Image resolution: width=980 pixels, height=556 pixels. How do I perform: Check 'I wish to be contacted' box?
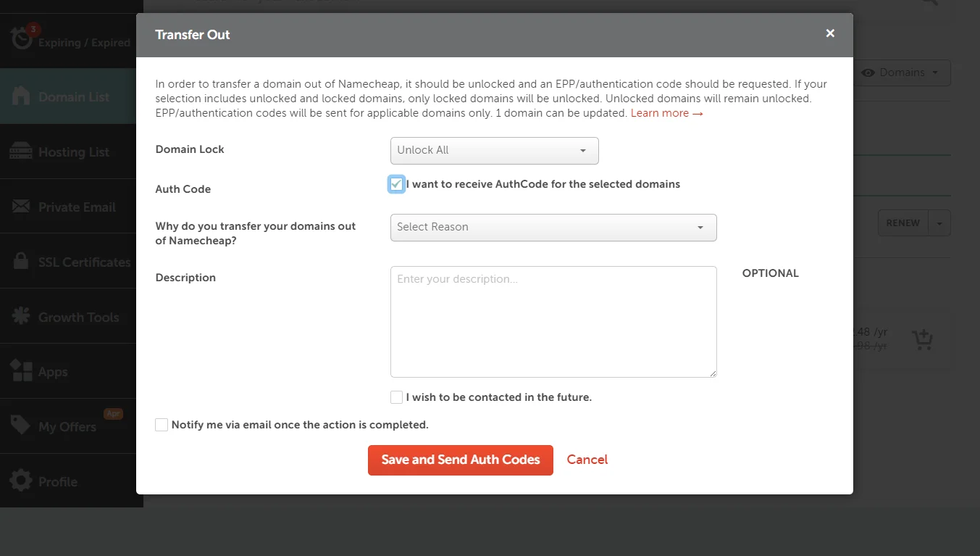(x=396, y=397)
